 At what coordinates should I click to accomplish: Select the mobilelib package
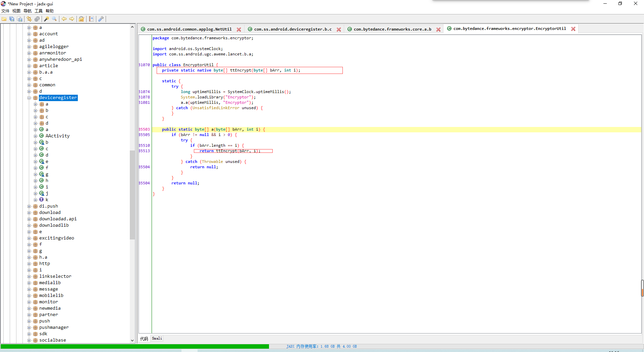coord(51,296)
